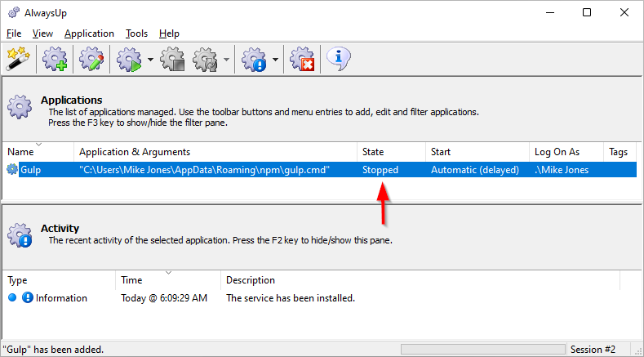The width and height of the screenshot is (644, 357).
Task: Click the gear icon beside Gulp
Action: (x=12, y=169)
